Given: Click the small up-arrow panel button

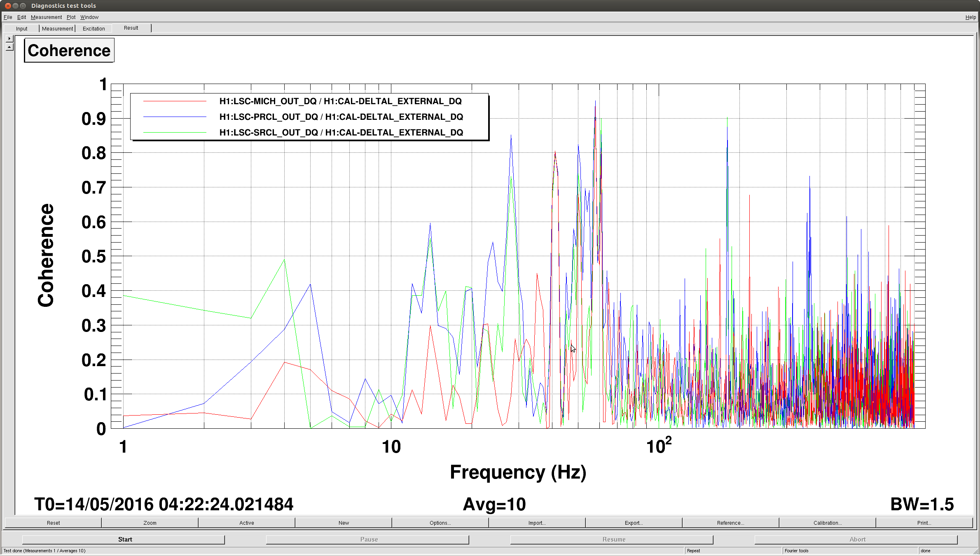Looking at the screenshot, I should (9, 47).
